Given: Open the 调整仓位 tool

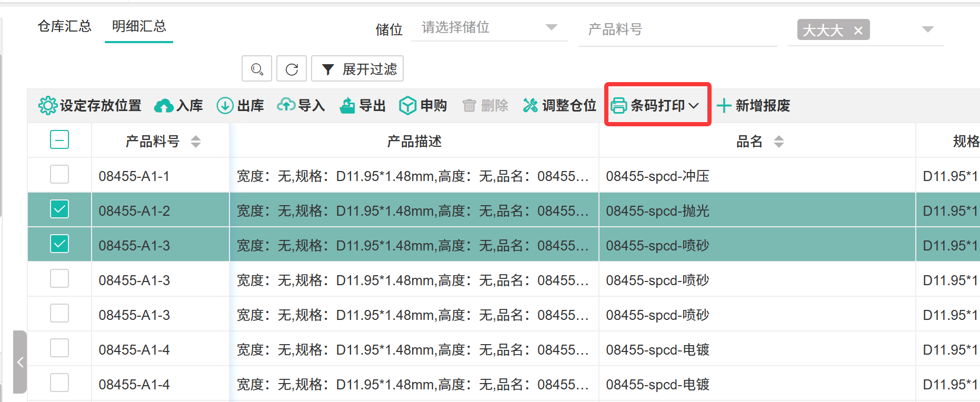Looking at the screenshot, I should [x=559, y=106].
